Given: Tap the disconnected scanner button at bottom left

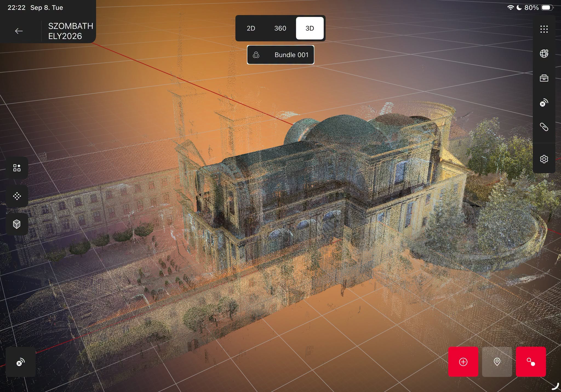Looking at the screenshot, I should (21, 362).
